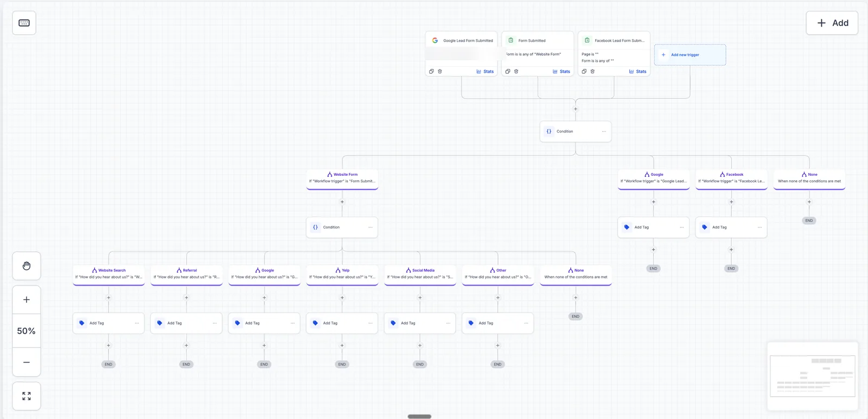Viewport: 868px width, 419px height.
Task: Add step after Add Tag under Social Media
Action: click(420, 345)
